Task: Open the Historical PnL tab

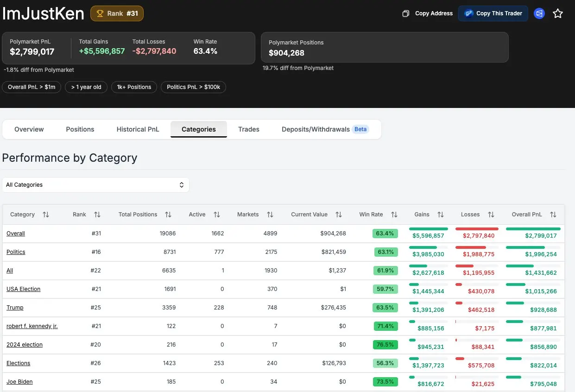Action: point(137,129)
